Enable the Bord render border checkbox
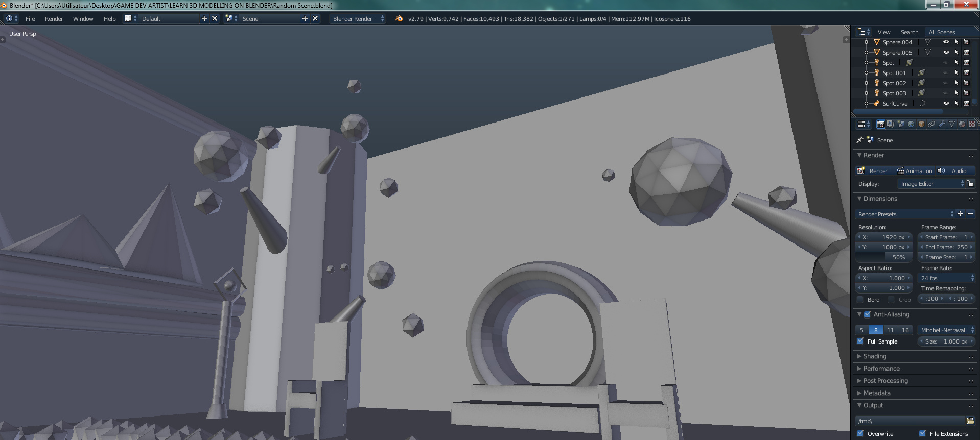The height and width of the screenshot is (440, 980). click(x=860, y=299)
